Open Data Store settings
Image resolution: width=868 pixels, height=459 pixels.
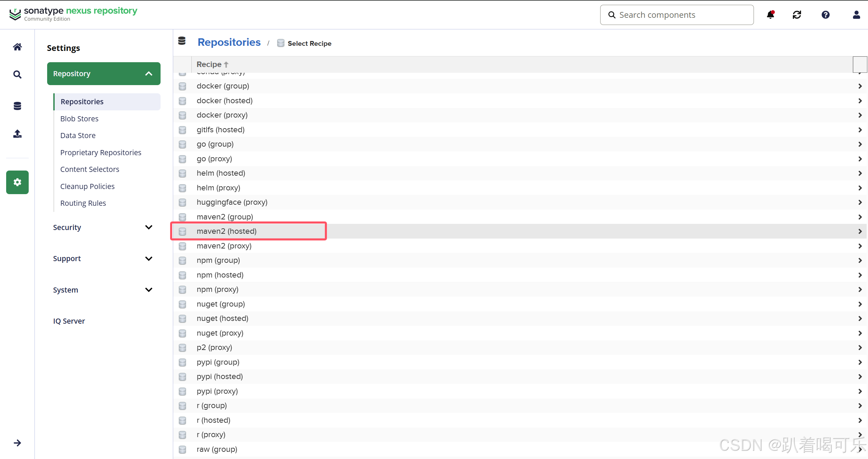coord(78,135)
